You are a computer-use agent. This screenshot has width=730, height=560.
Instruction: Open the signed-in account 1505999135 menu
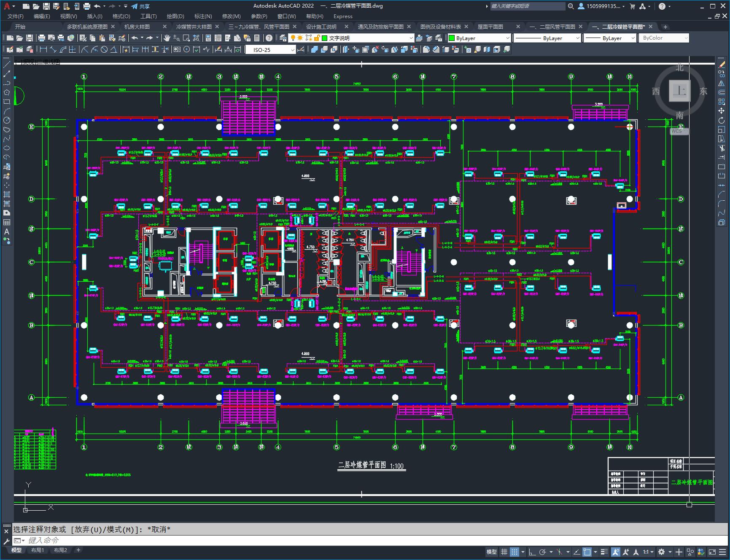click(602, 6)
